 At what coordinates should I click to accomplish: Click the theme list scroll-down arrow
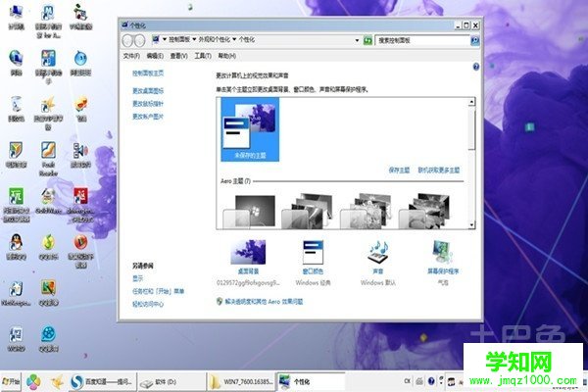click(x=471, y=224)
